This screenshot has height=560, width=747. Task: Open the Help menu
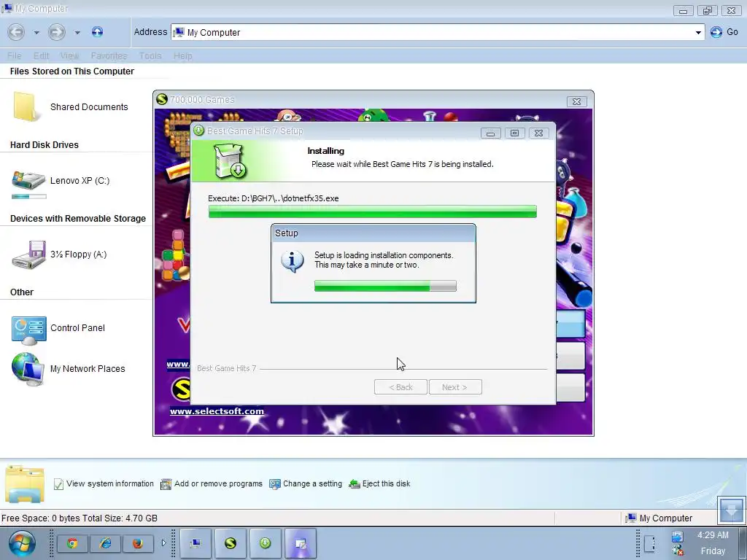(x=183, y=55)
